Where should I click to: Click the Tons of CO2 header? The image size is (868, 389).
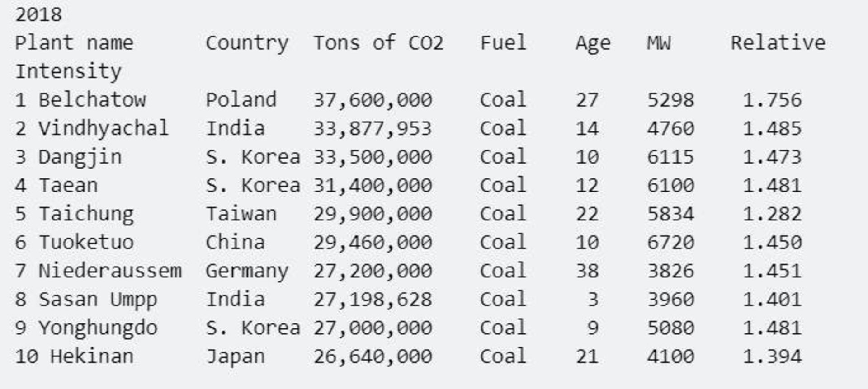coord(378,43)
